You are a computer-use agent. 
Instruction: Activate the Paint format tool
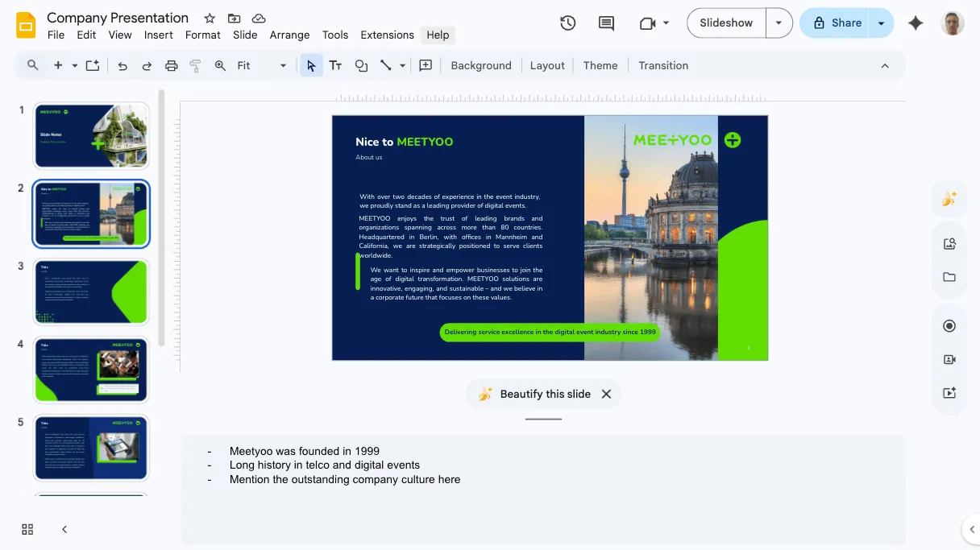[x=195, y=65]
